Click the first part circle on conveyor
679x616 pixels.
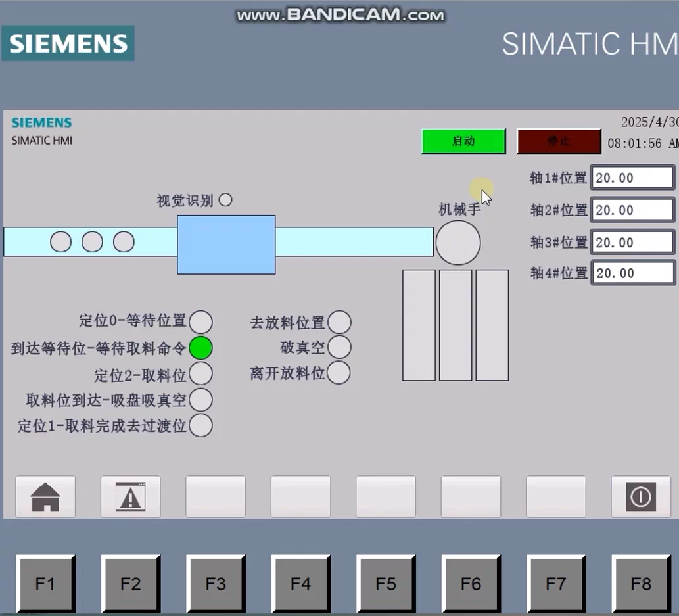tap(60, 242)
